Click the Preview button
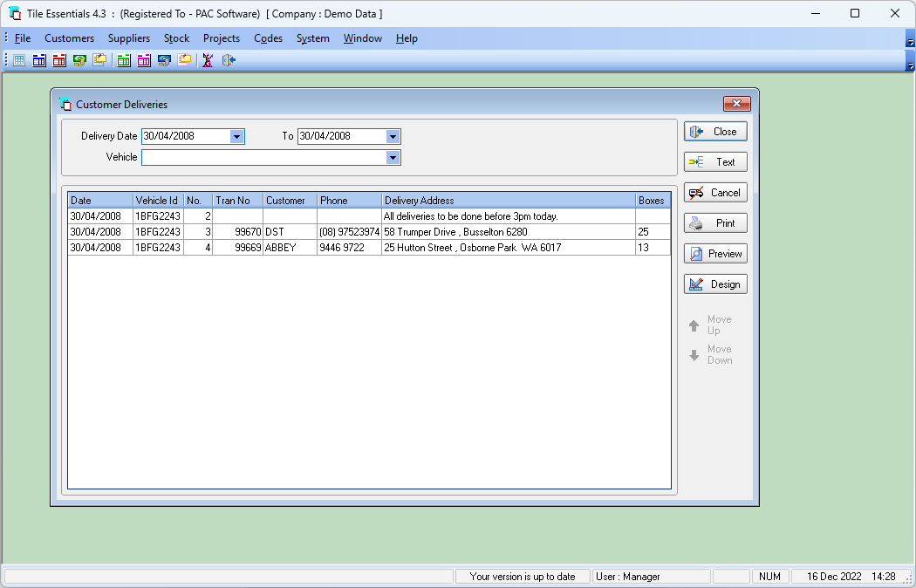This screenshot has height=588, width=916. pos(715,253)
